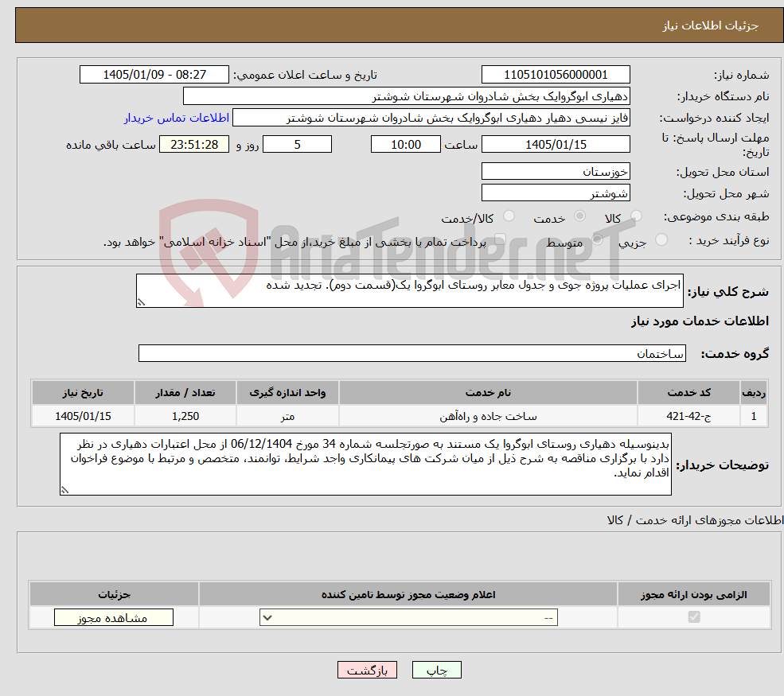
Task: Open the license status dropdown
Action: tap(408, 617)
